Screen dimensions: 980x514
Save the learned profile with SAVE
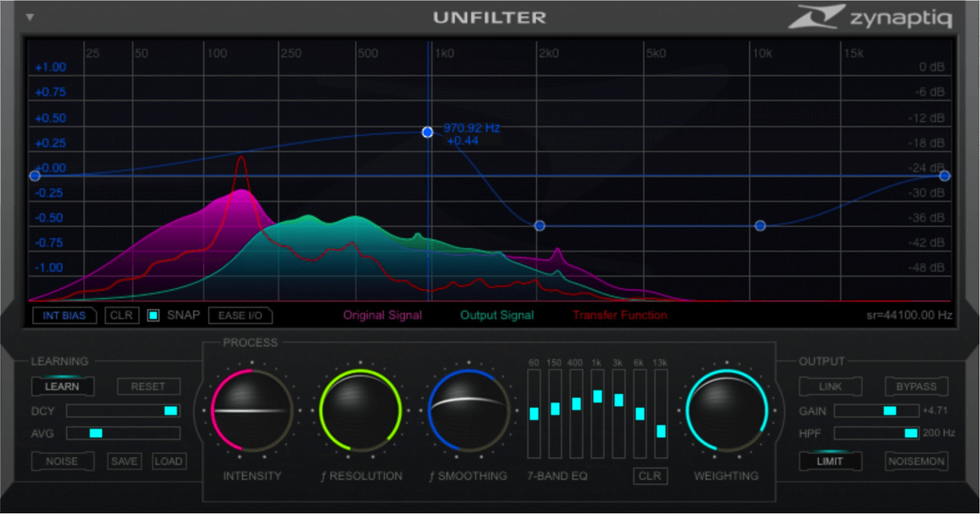pyautogui.click(x=124, y=461)
